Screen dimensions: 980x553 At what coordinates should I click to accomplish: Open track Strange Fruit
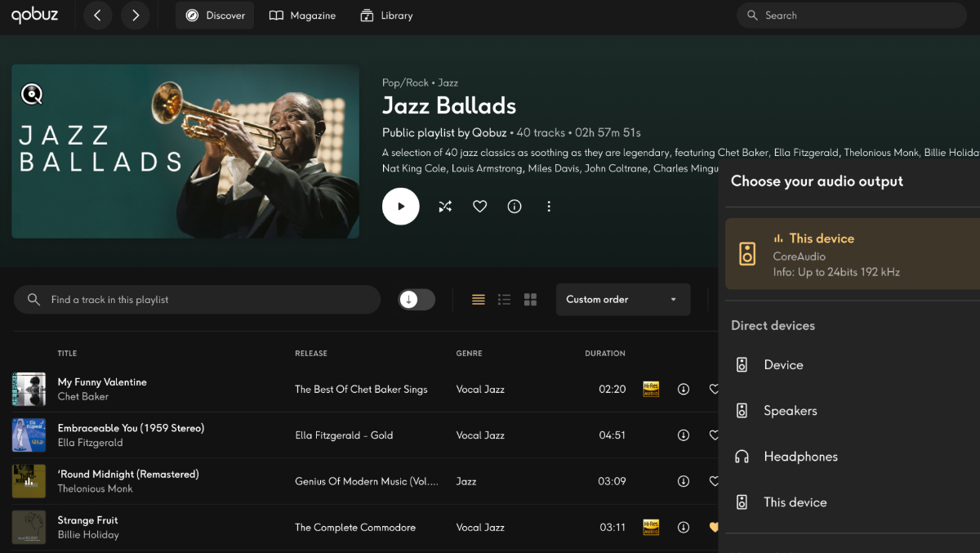(x=87, y=520)
